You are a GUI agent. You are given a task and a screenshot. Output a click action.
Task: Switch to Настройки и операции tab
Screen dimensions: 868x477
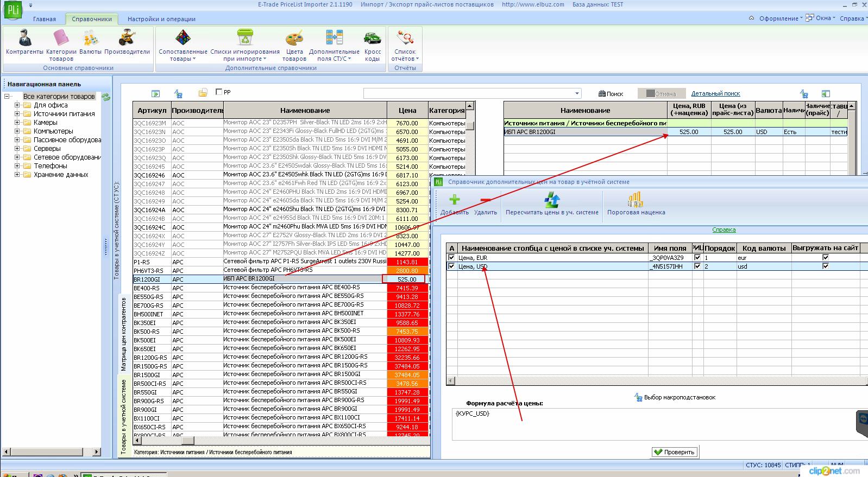click(161, 19)
